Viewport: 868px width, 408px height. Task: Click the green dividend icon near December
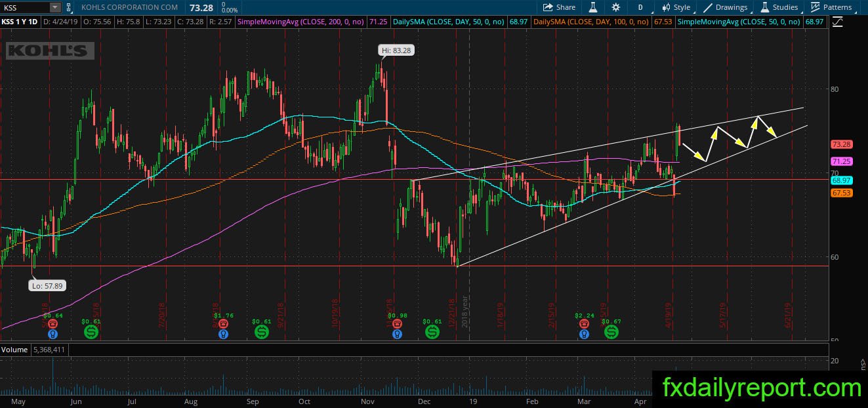coord(432,332)
